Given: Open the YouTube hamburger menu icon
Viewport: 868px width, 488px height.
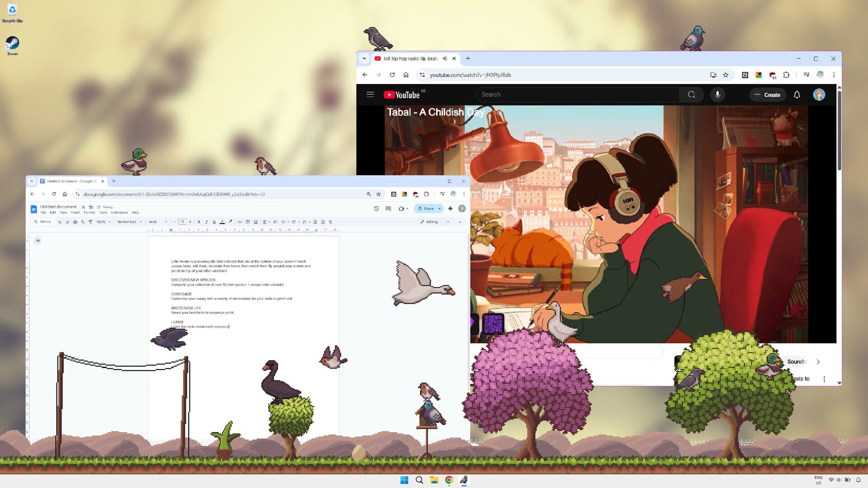Looking at the screenshot, I should point(370,94).
